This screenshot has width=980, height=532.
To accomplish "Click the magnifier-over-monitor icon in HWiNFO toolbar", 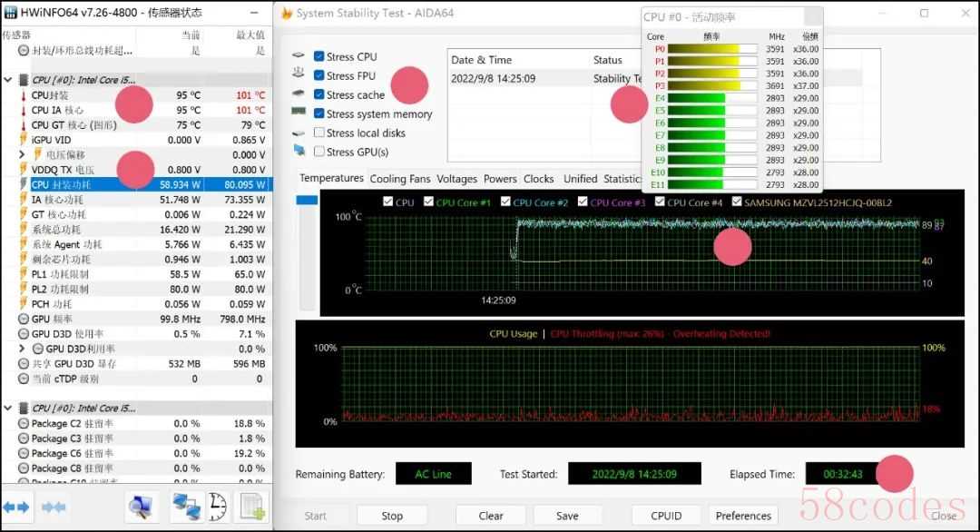I will pyautogui.click(x=142, y=507).
